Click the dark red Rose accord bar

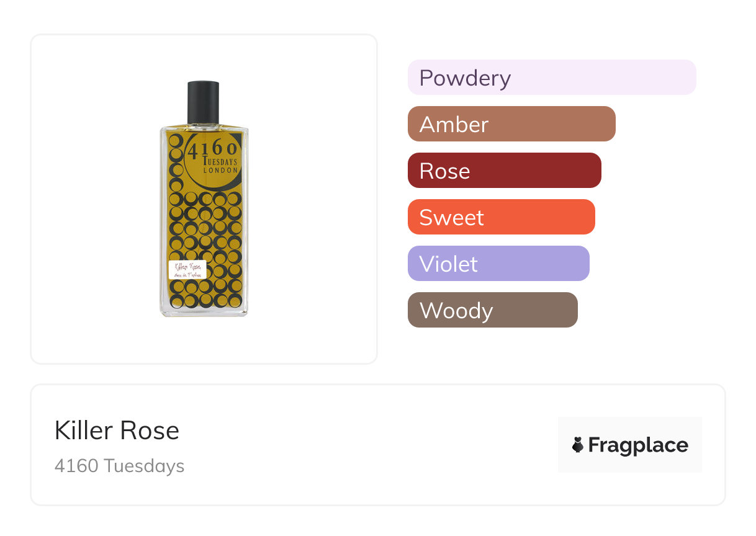click(x=504, y=171)
